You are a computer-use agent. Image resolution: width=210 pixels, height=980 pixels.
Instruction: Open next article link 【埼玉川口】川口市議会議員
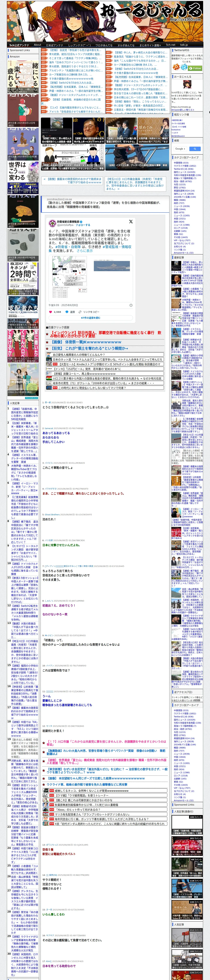click(135, 184)
